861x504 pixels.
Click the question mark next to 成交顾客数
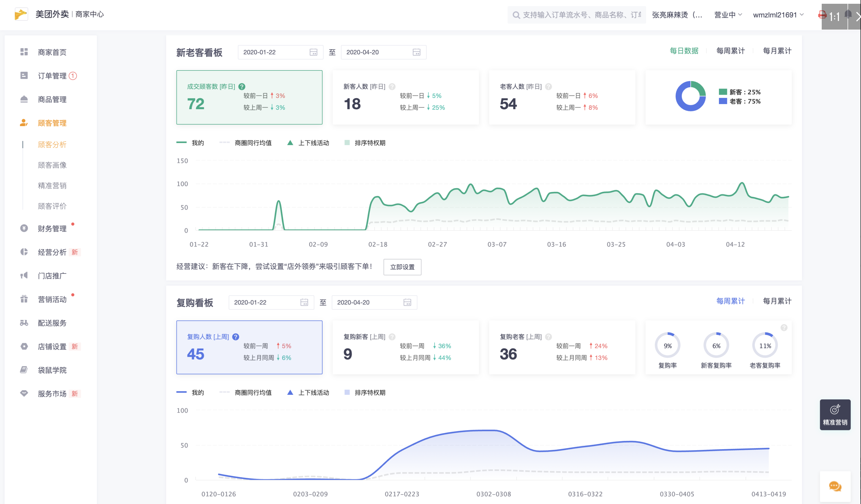[x=242, y=86]
